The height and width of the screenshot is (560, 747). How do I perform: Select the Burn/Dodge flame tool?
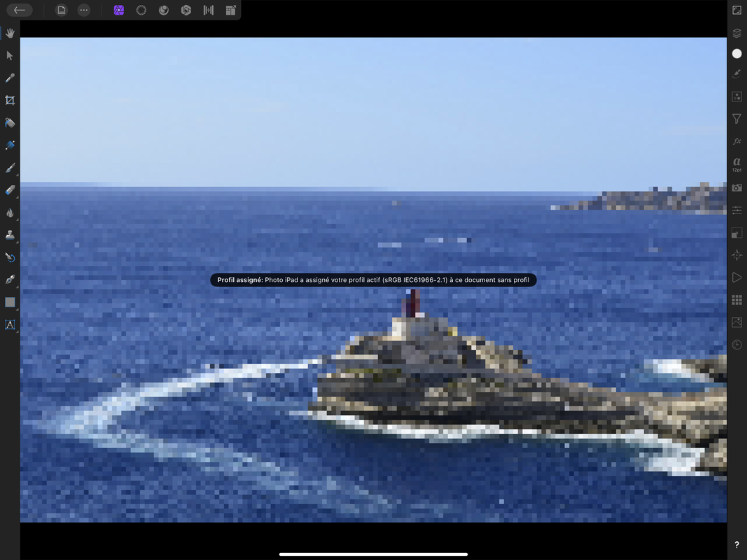pos(10,212)
